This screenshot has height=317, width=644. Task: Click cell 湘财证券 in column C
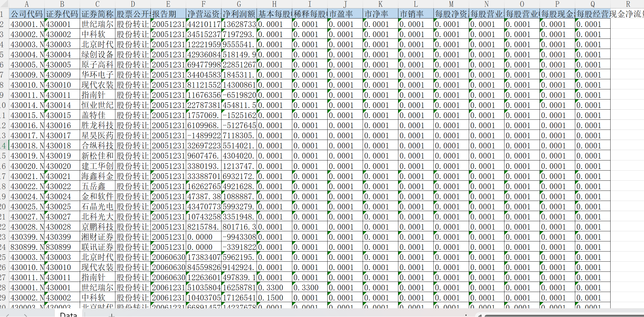tap(97, 237)
